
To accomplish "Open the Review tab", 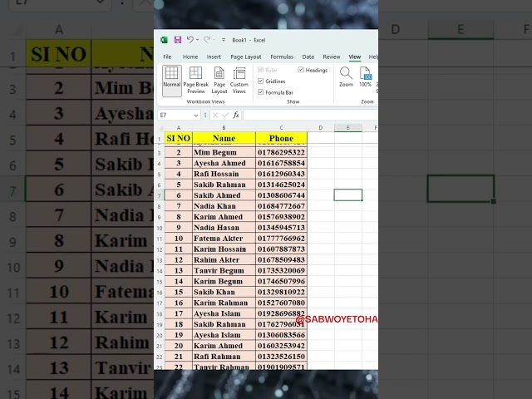I will (x=332, y=57).
